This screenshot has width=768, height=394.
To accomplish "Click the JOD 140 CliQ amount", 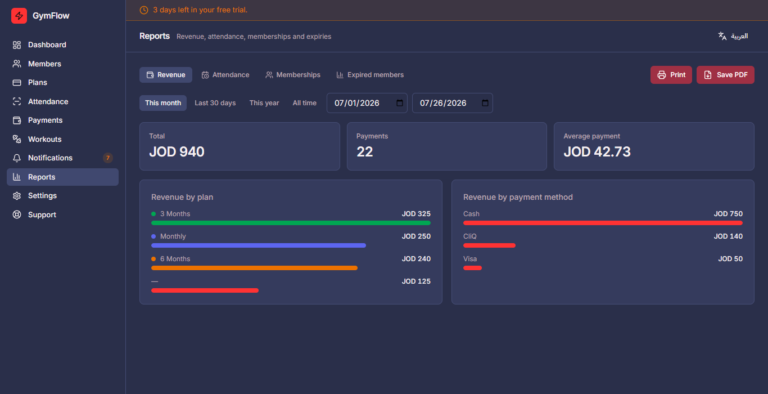I will (x=728, y=237).
